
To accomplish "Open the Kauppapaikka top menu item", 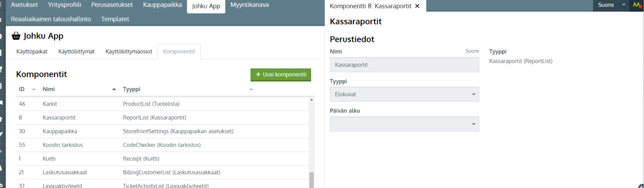I will coord(162,5).
